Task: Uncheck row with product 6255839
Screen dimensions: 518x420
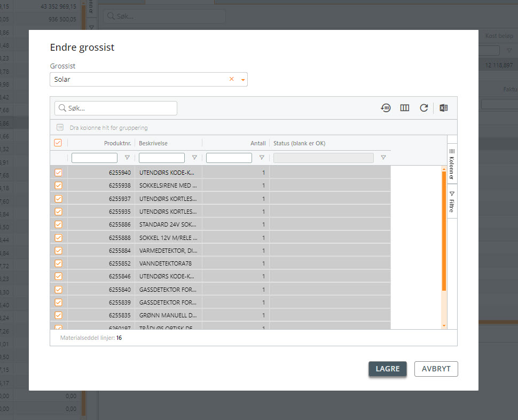Action: 58,302
